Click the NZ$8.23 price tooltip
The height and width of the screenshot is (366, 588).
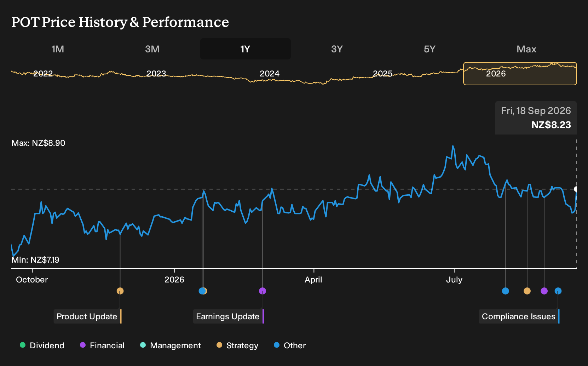click(x=536, y=118)
